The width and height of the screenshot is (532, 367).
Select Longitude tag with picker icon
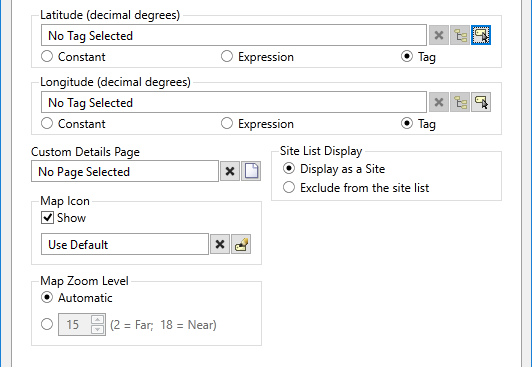pyautogui.click(x=481, y=102)
